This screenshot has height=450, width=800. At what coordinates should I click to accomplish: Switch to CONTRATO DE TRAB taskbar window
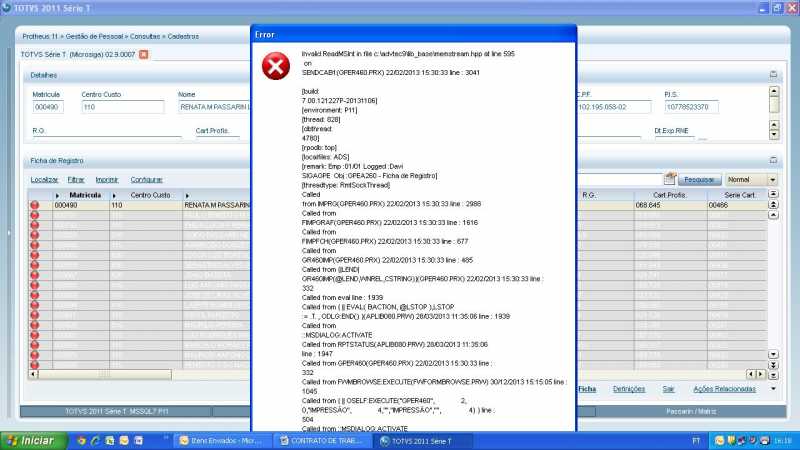(x=322, y=441)
